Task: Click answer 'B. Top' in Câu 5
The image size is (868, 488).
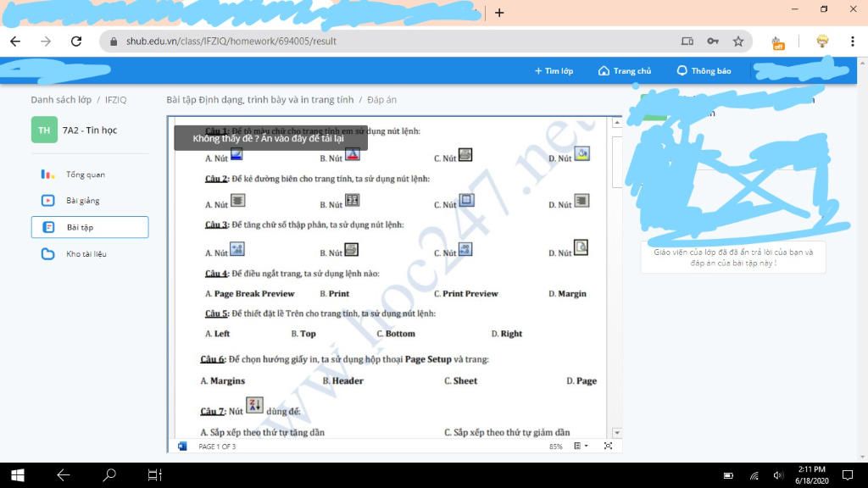Action: (303, 334)
